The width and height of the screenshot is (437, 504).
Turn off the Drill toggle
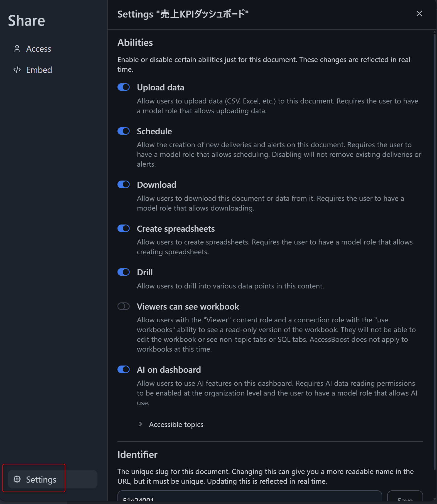point(124,272)
